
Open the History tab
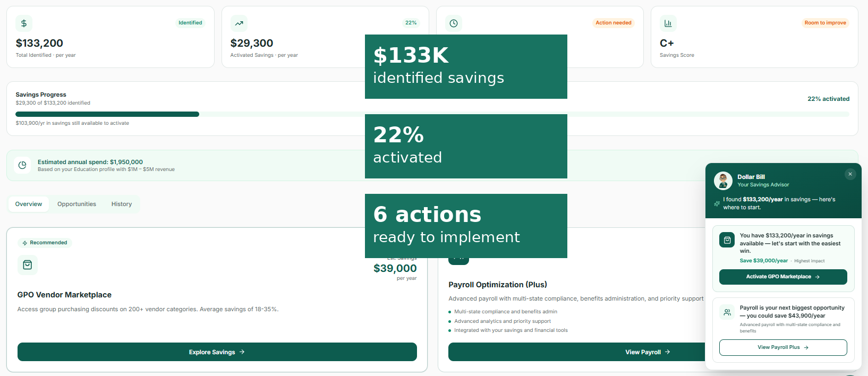(122, 204)
